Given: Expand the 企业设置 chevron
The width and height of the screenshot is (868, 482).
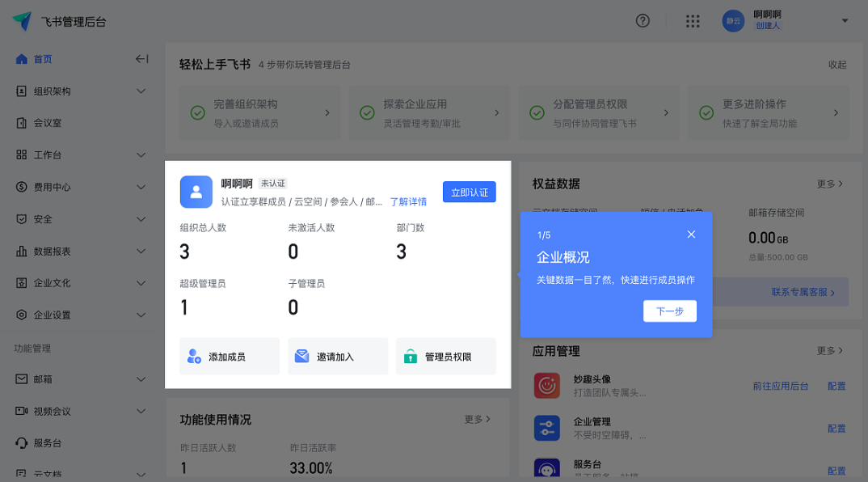Looking at the screenshot, I should (141, 315).
